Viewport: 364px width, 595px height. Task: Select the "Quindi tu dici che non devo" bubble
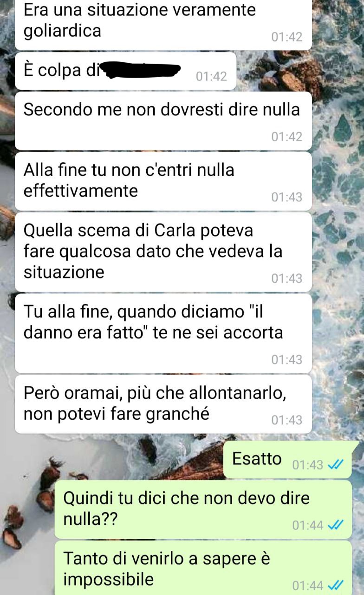pos(203,509)
